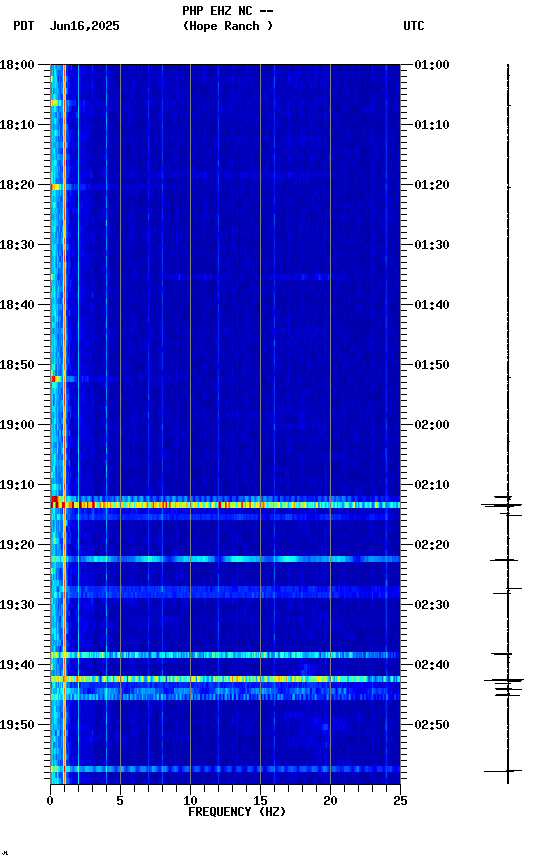Click the 18:30 PDT time label
The height and width of the screenshot is (864, 552).
click(17, 245)
